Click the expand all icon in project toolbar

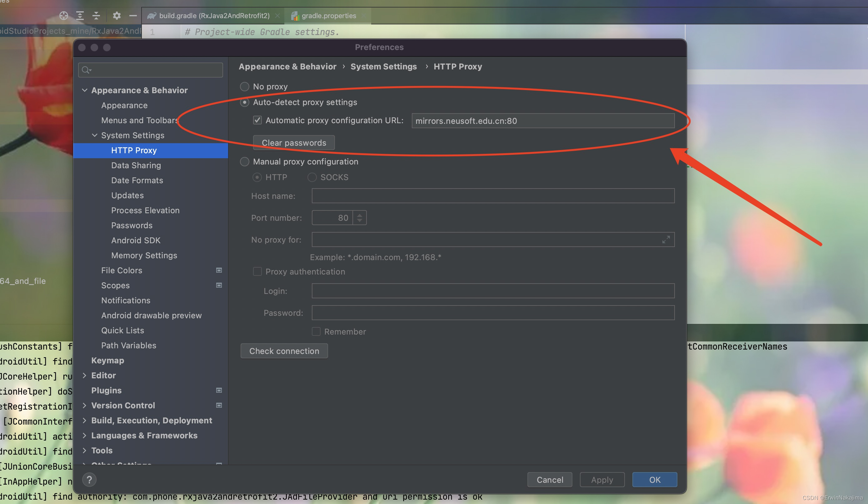[x=80, y=16]
